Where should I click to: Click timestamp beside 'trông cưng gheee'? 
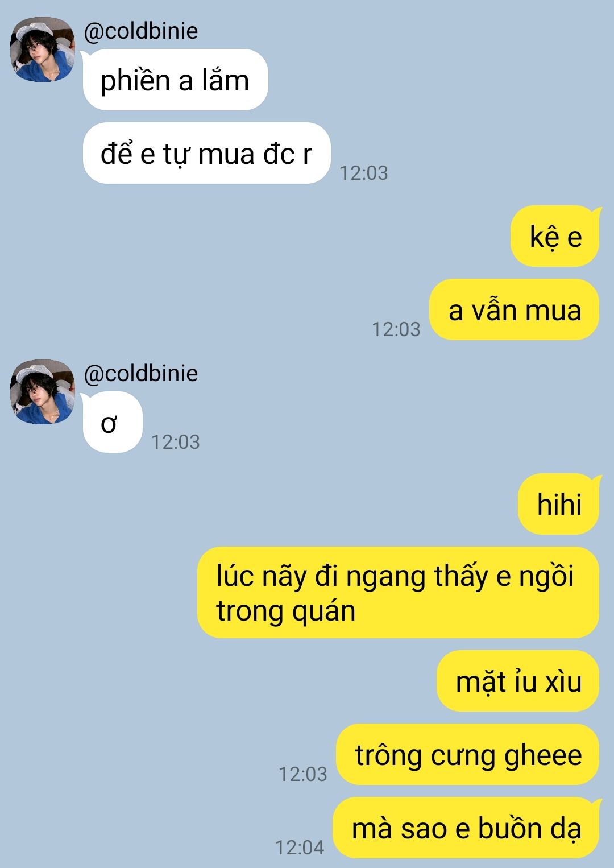coord(303,774)
